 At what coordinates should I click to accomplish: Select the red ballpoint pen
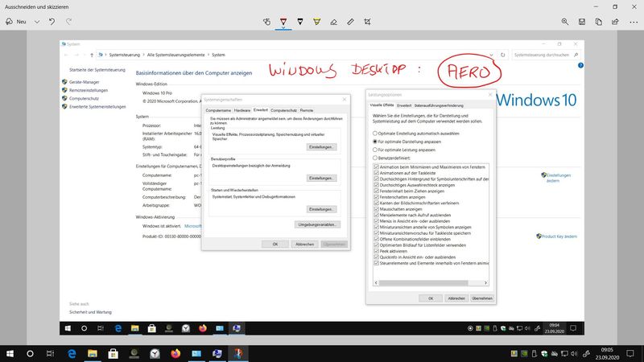click(x=283, y=22)
